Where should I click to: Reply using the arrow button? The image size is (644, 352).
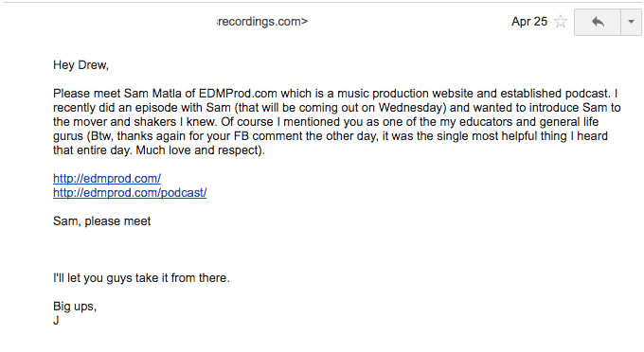pyautogui.click(x=598, y=22)
